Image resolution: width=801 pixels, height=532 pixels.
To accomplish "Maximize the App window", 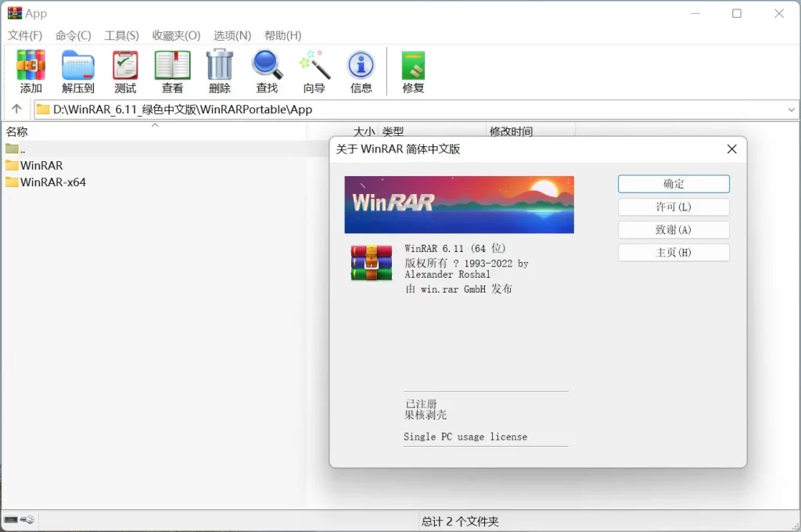I will [x=737, y=13].
